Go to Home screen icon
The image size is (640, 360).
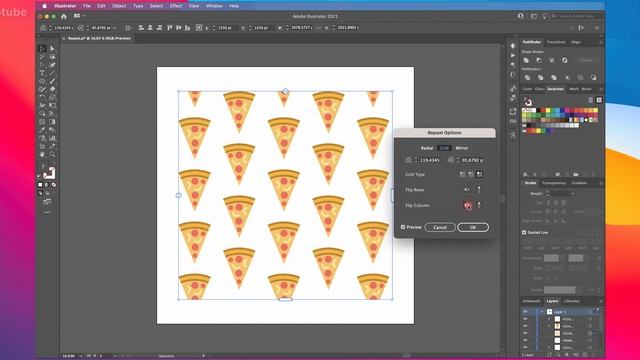(x=64, y=16)
